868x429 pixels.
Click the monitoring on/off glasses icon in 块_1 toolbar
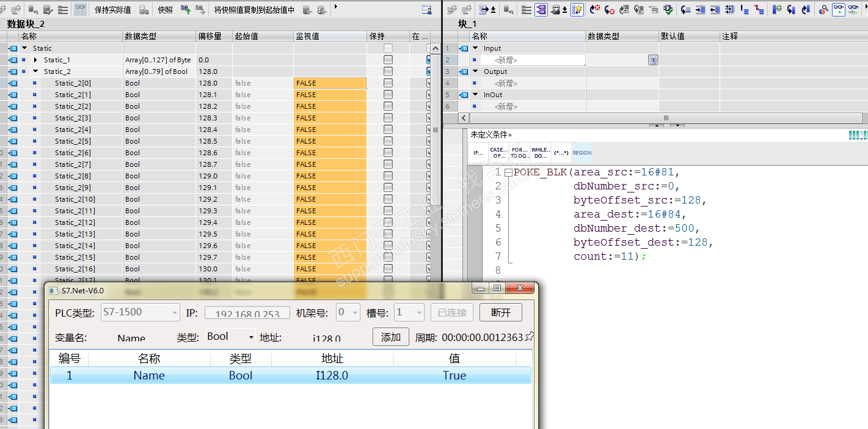[x=838, y=9]
